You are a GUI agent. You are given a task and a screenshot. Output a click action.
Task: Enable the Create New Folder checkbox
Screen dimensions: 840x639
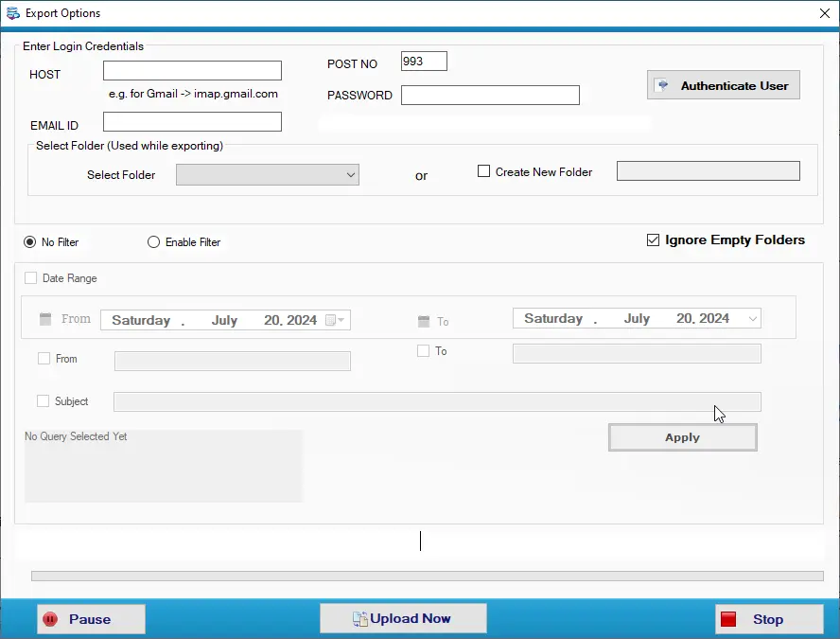pos(483,171)
